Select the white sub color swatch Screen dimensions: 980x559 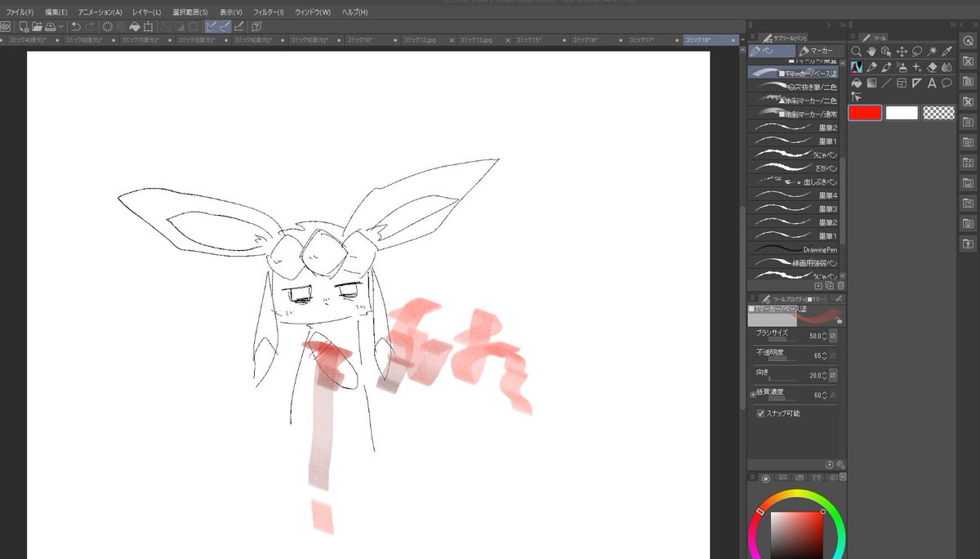(902, 113)
